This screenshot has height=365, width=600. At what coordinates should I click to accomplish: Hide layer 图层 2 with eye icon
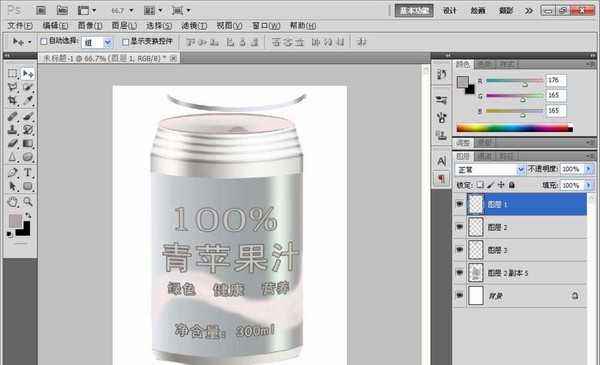pos(459,227)
